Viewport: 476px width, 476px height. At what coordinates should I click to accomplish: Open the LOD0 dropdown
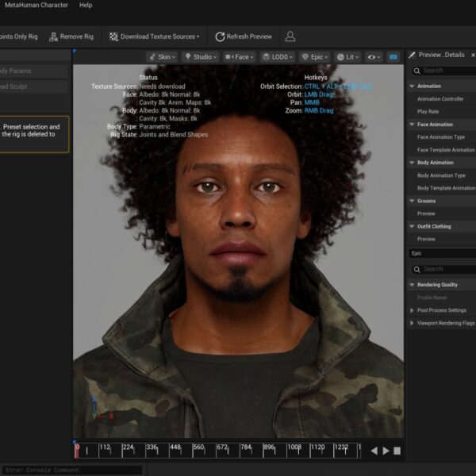click(278, 57)
